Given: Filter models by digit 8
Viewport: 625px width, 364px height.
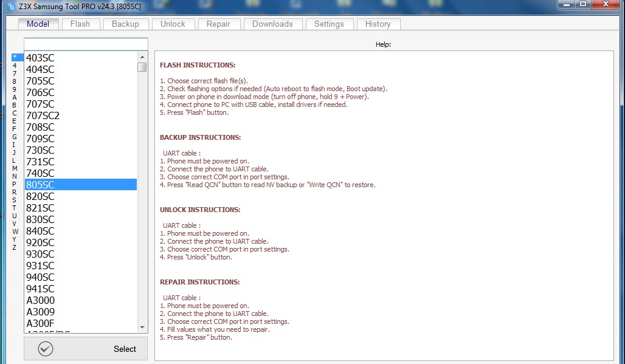Looking at the screenshot, I should [x=15, y=81].
